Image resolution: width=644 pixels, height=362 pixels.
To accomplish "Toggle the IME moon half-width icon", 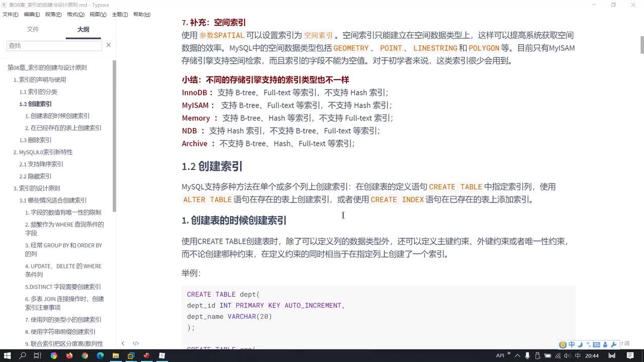I will tap(580, 344).
